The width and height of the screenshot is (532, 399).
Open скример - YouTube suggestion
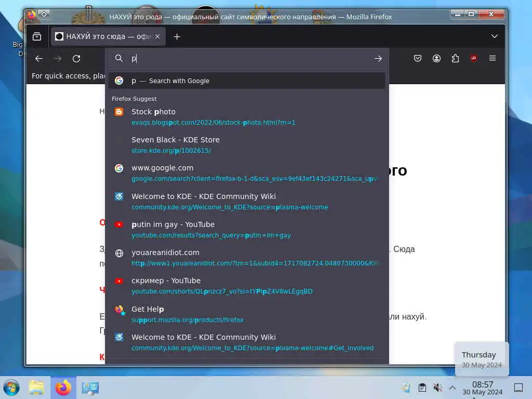[247, 286]
